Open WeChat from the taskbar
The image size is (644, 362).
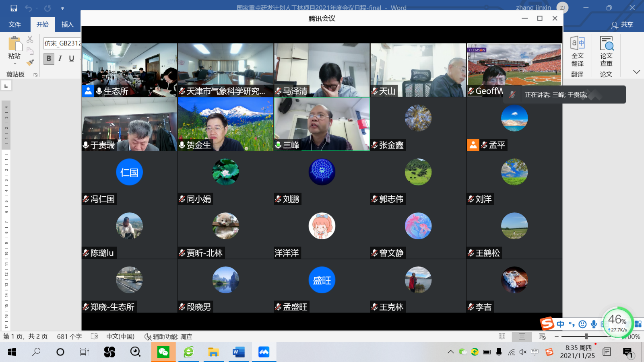(163, 352)
